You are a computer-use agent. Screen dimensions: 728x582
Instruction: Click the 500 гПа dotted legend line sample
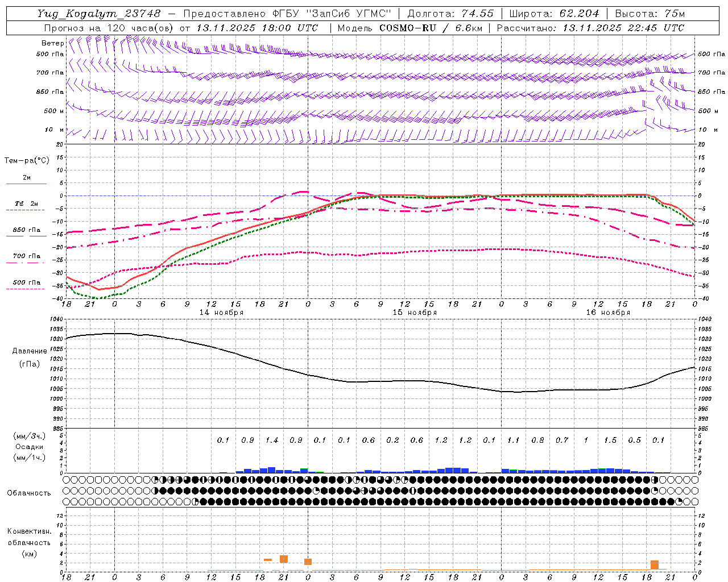(x=25, y=289)
